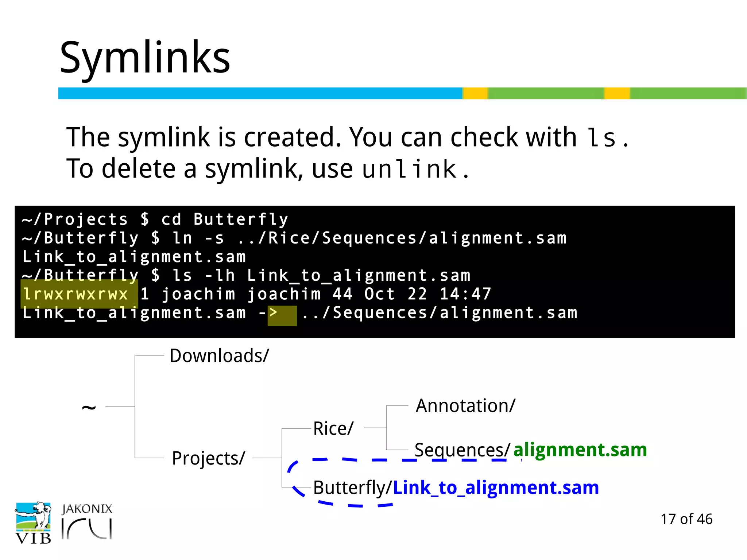Select the 'Sequences/' folder node

(x=462, y=450)
